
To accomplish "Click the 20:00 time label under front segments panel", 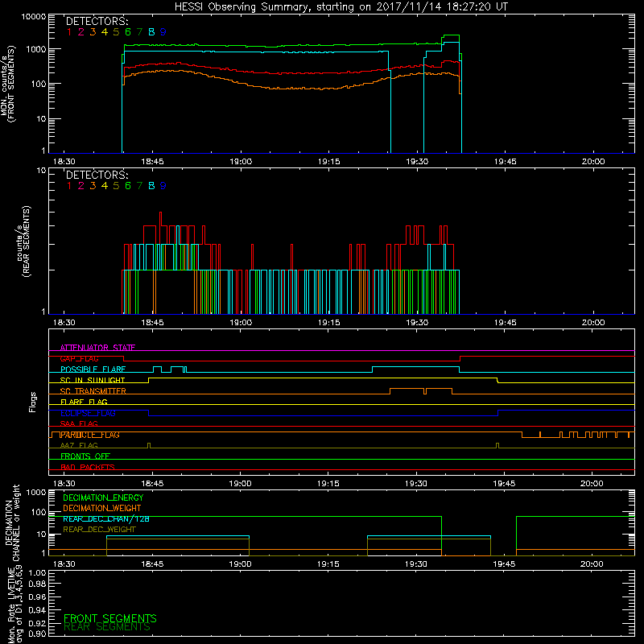I will tap(593, 162).
